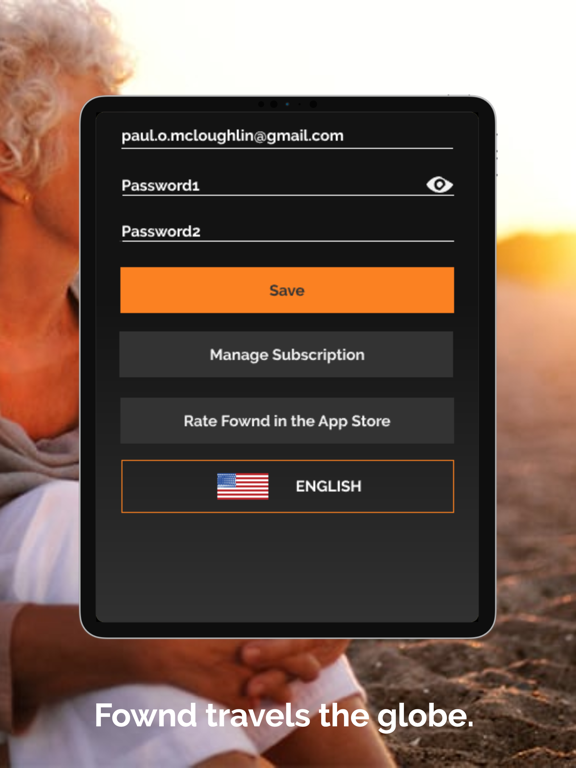Click the ENGLISH label text
Screen dimensions: 576x768
(x=329, y=486)
